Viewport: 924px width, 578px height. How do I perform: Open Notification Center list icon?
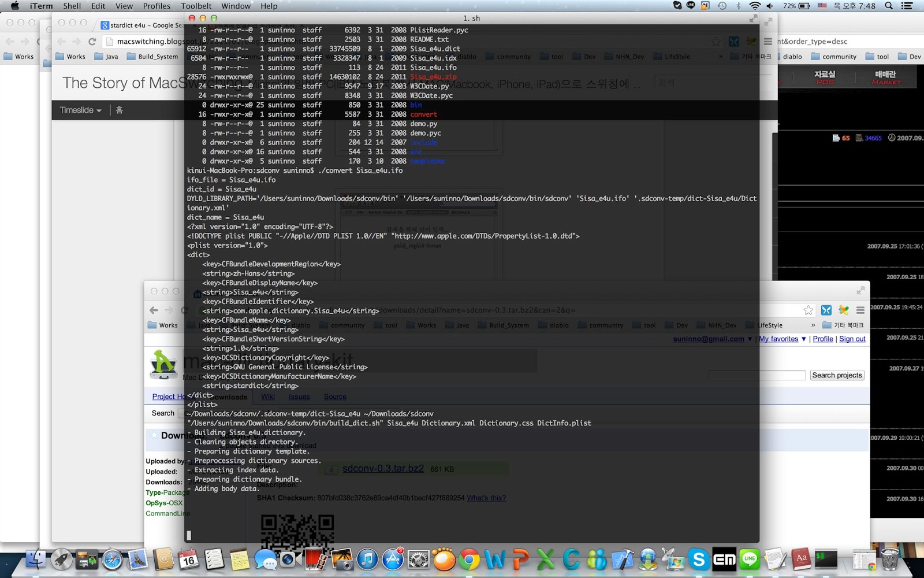point(907,6)
